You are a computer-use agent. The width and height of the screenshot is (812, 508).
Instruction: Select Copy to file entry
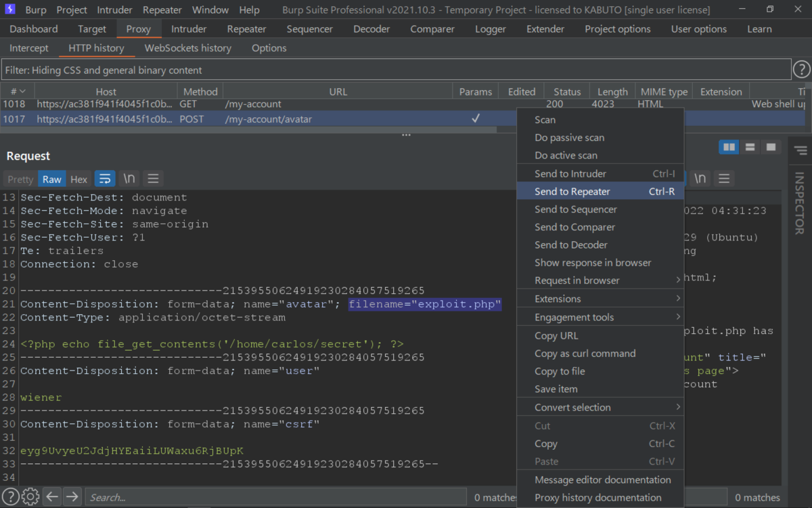point(600,371)
